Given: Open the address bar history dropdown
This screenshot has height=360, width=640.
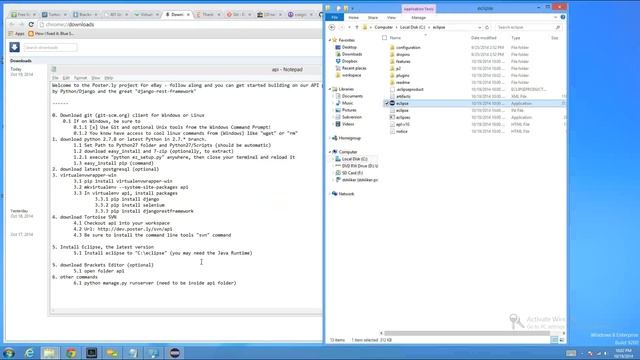Looking at the screenshot, I should coord(480,27).
